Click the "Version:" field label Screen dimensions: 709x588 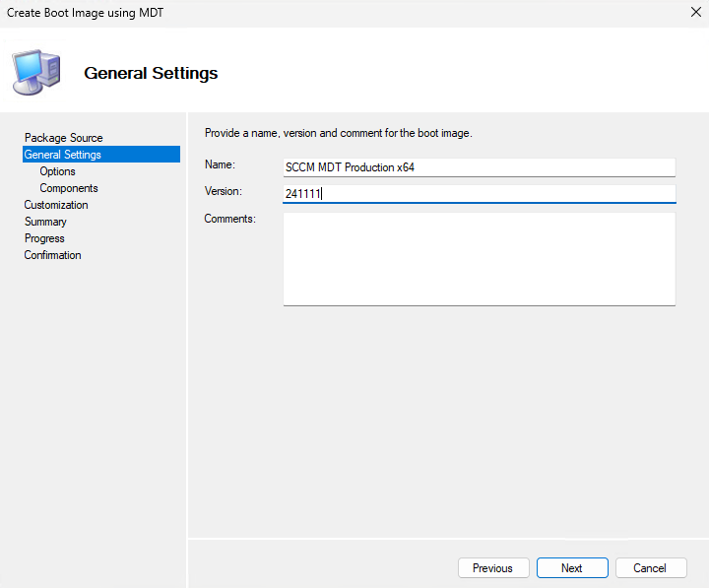[x=224, y=191]
